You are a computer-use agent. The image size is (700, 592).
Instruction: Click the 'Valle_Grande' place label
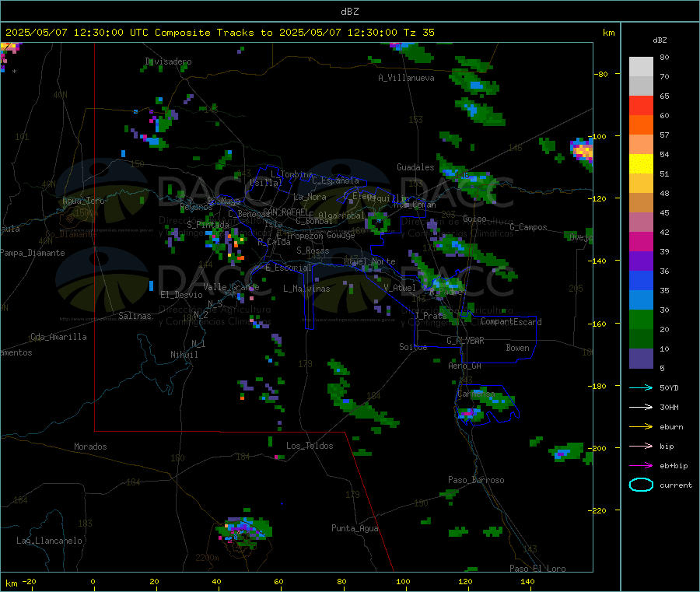[x=231, y=287]
